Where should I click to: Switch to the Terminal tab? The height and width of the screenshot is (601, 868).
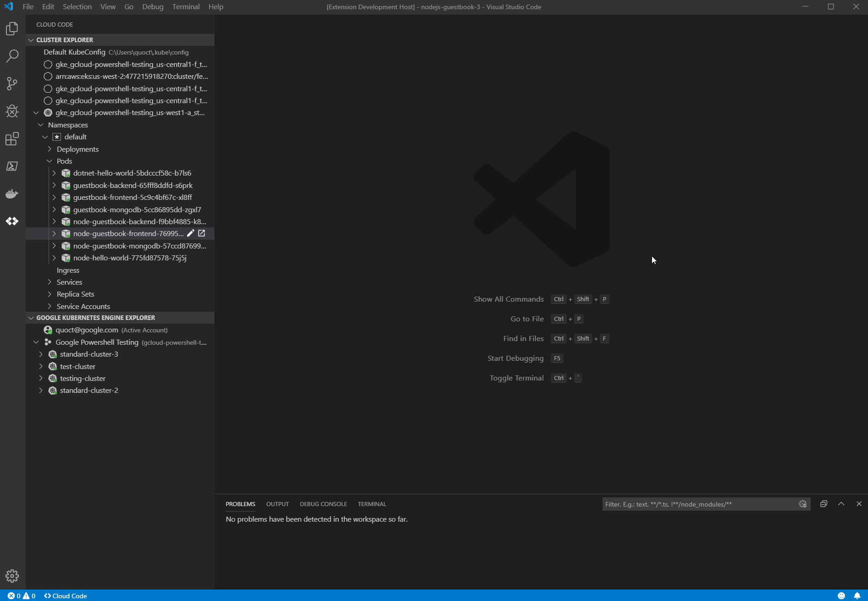click(x=372, y=504)
